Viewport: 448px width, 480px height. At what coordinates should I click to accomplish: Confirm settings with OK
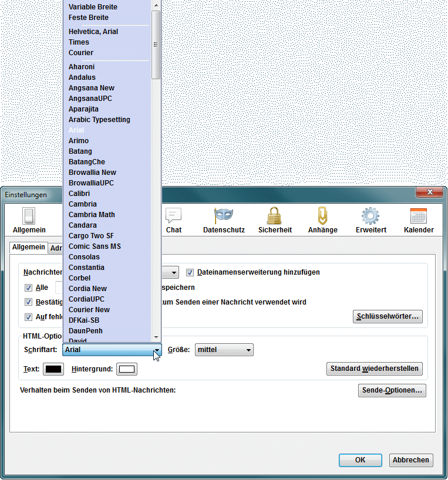(x=360, y=460)
